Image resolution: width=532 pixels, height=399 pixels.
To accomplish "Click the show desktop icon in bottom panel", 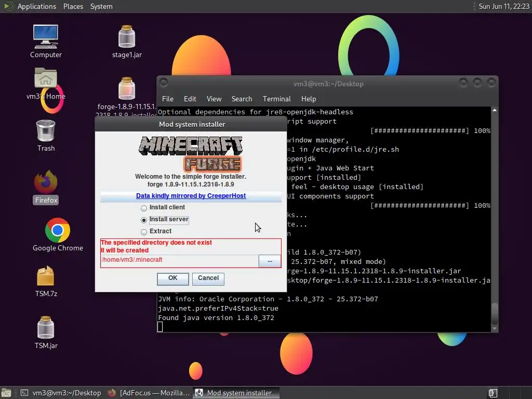I will click(6, 393).
